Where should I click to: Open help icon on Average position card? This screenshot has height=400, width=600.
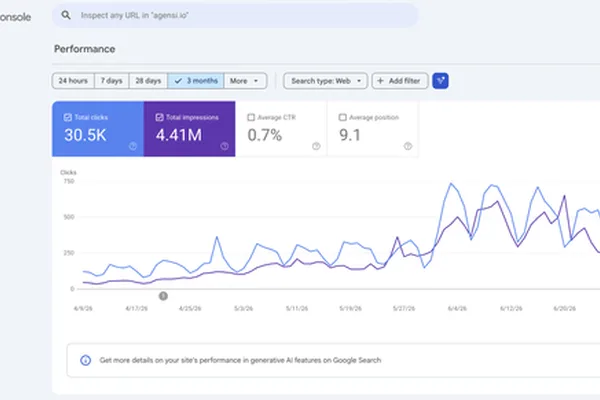pos(408,146)
